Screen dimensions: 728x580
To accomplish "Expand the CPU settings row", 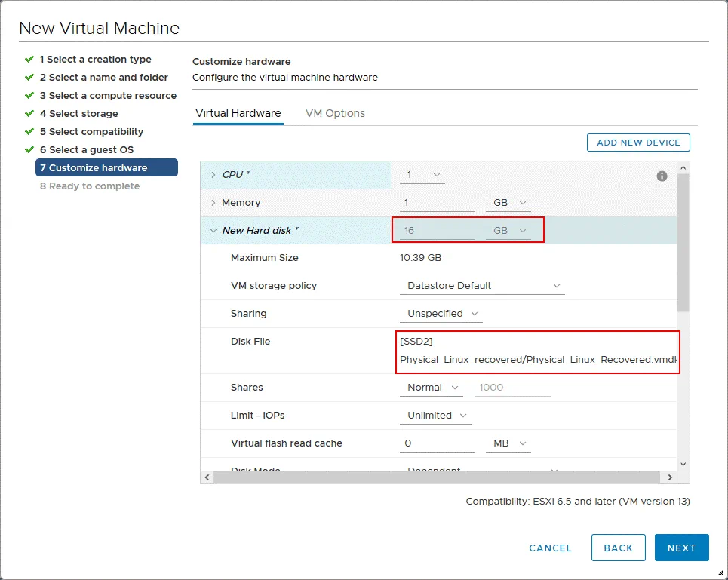I will click(x=213, y=175).
